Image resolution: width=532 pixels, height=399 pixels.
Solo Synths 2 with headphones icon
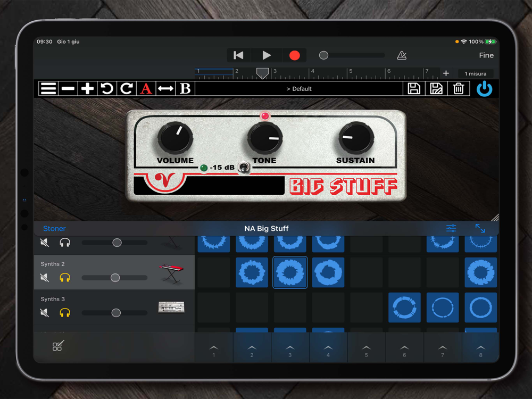click(65, 278)
